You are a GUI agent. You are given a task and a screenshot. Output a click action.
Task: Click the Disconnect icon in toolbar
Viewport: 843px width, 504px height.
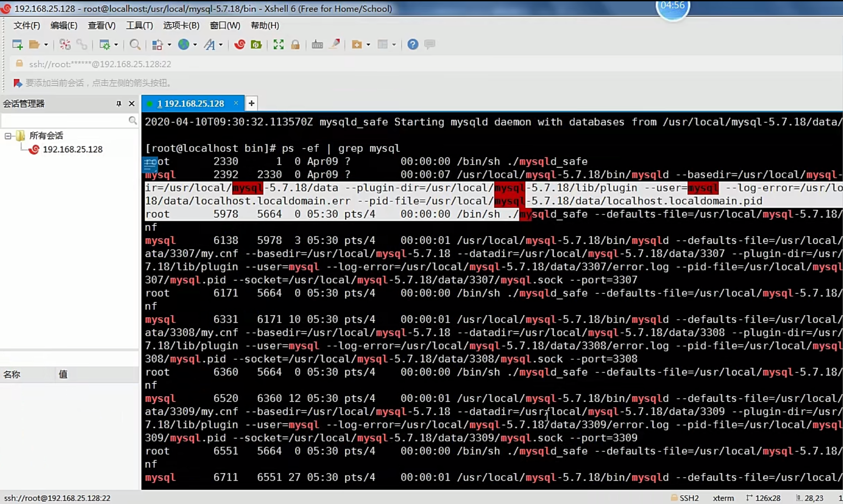coord(65,44)
